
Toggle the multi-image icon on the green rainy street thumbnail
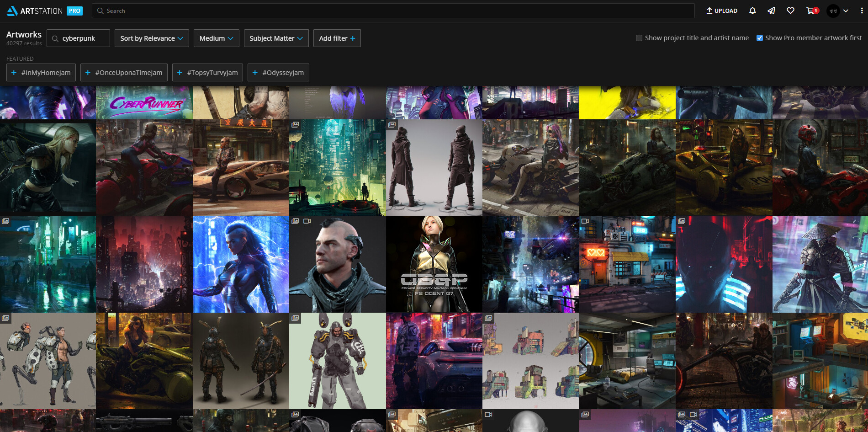click(x=6, y=221)
